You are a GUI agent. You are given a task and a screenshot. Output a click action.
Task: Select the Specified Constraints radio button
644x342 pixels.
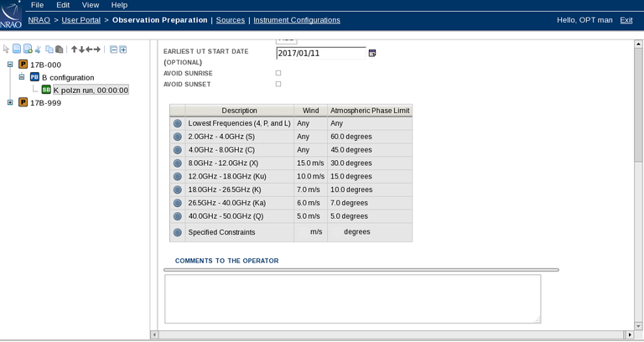coord(177,232)
